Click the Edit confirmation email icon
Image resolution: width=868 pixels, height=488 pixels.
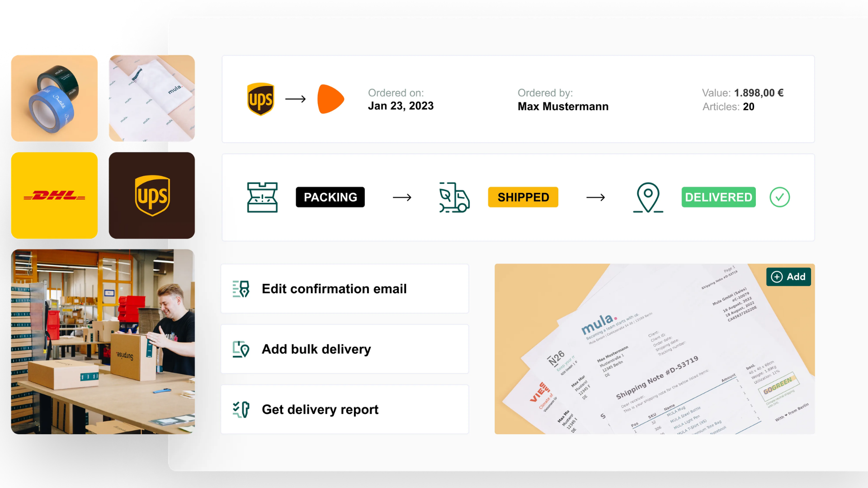(x=241, y=289)
